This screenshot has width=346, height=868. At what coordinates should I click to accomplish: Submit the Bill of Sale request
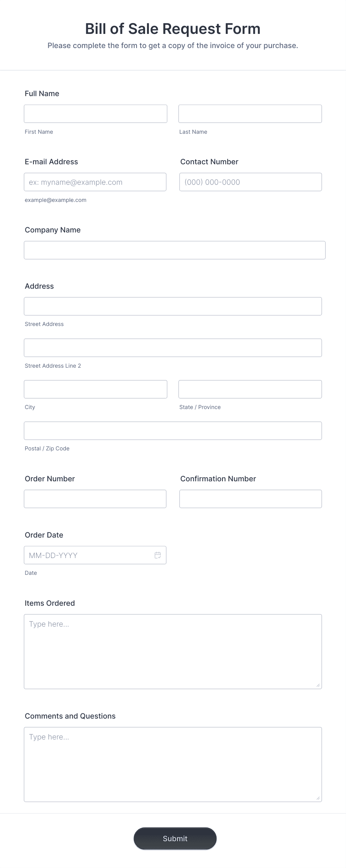coord(175,838)
